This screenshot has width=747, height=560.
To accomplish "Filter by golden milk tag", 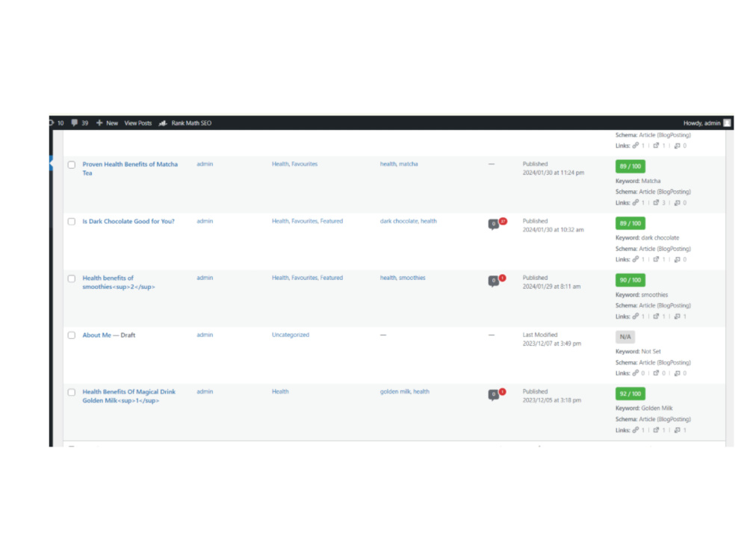I will (395, 391).
